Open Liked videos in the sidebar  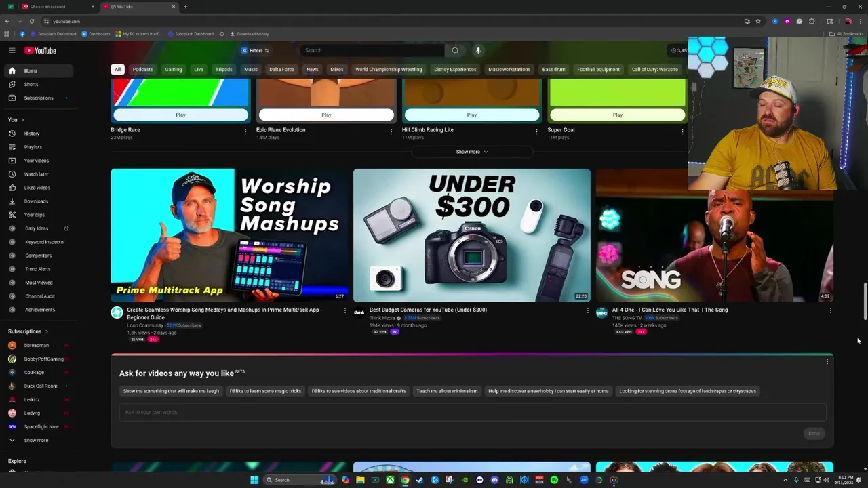click(x=39, y=188)
